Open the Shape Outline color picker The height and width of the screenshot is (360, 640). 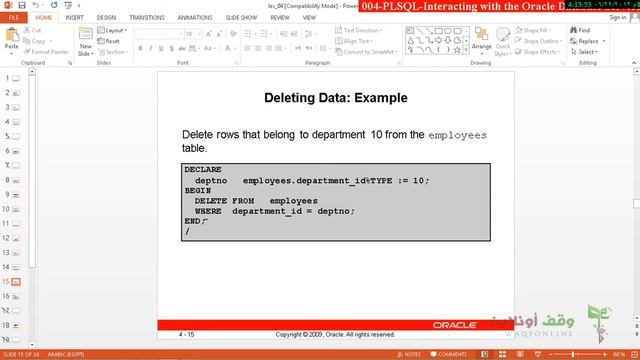click(x=538, y=41)
